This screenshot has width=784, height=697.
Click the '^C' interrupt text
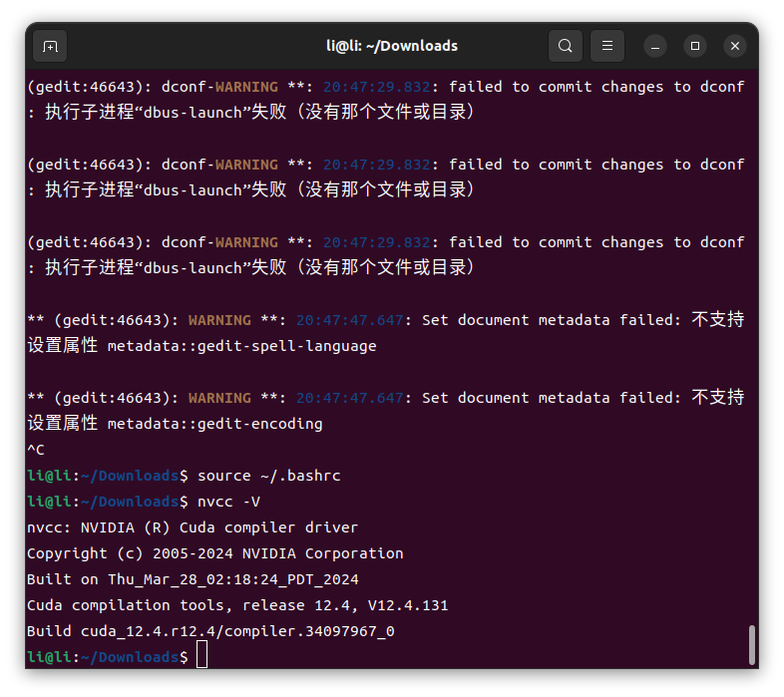coord(36,450)
